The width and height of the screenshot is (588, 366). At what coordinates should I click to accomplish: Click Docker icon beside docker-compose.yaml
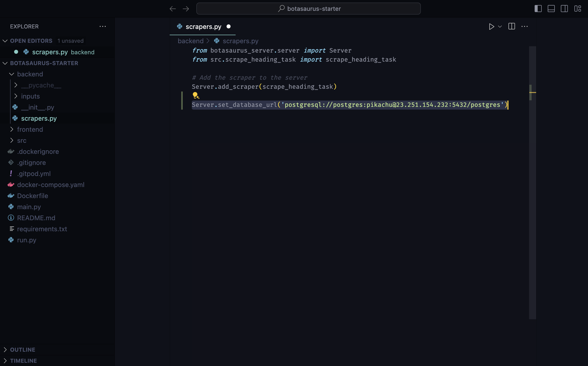click(11, 185)
